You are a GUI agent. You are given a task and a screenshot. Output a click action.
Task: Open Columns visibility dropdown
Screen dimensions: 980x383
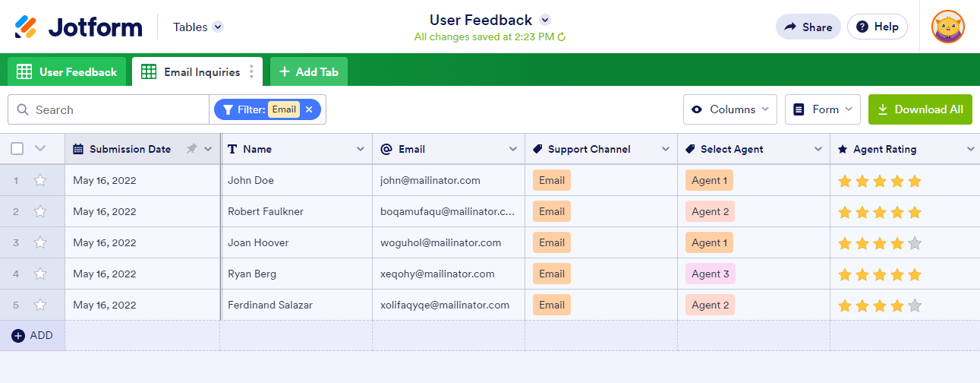730,109
